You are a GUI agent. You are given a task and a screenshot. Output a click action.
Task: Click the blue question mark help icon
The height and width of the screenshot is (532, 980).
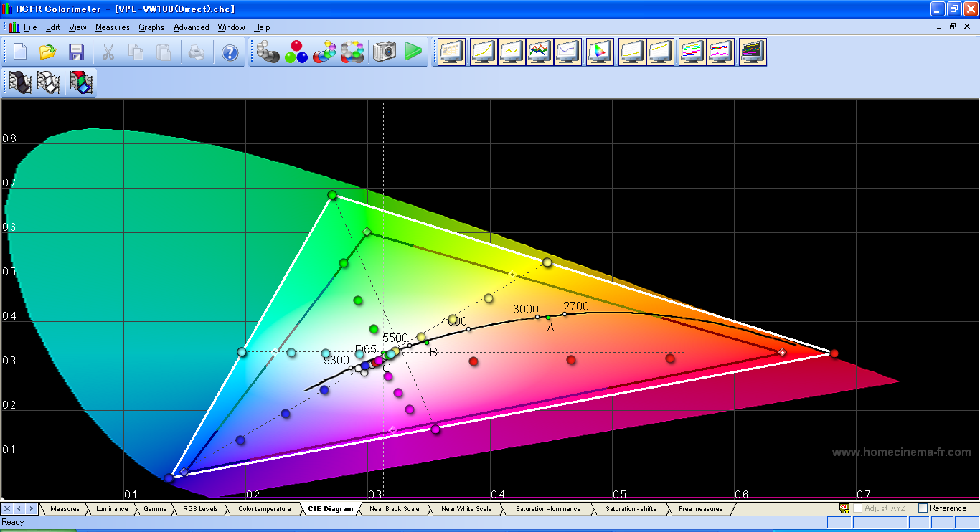point(230,52)
